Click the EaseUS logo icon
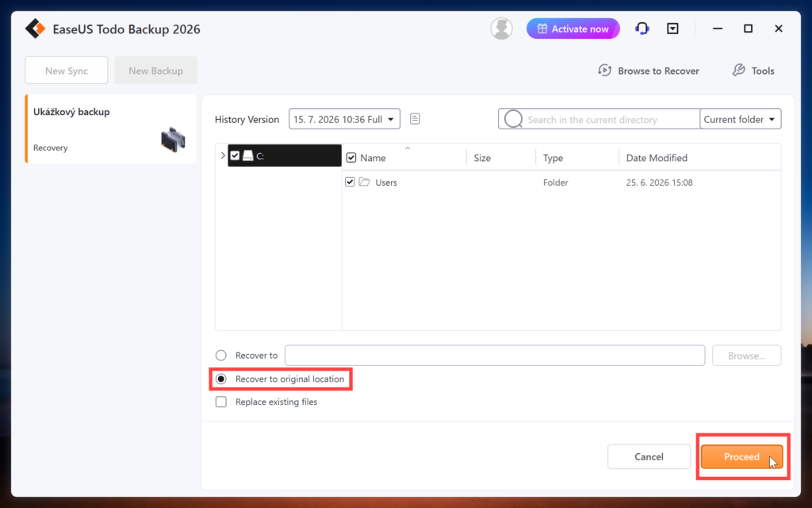Screen dimensions: 812x508 (x=35, y=29)
